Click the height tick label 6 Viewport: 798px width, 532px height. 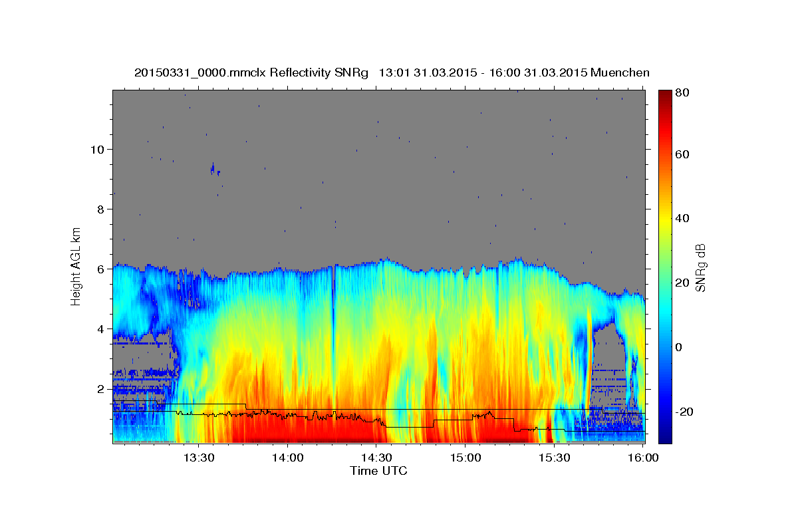(100, 269)
